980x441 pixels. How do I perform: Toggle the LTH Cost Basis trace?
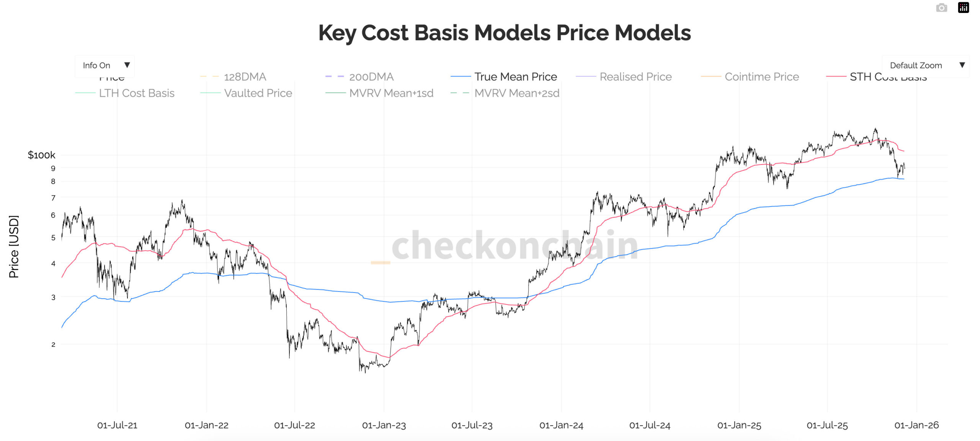[136, 93]
